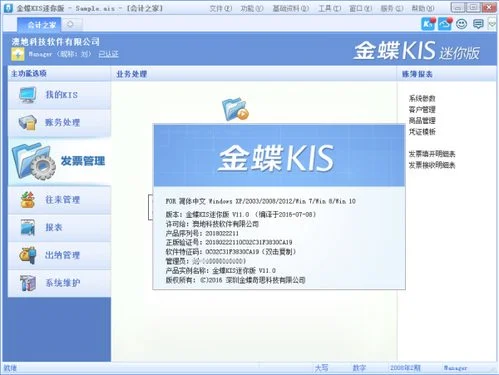Click the 已认证 link
Screen dimensions: 499x375
point(108,54)
